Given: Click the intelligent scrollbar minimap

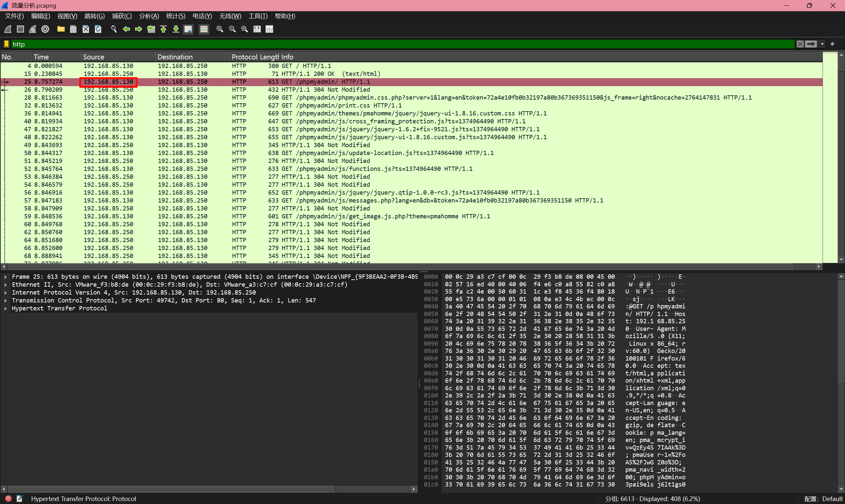Looking at the screenshot, I should (x=830, y=158).
